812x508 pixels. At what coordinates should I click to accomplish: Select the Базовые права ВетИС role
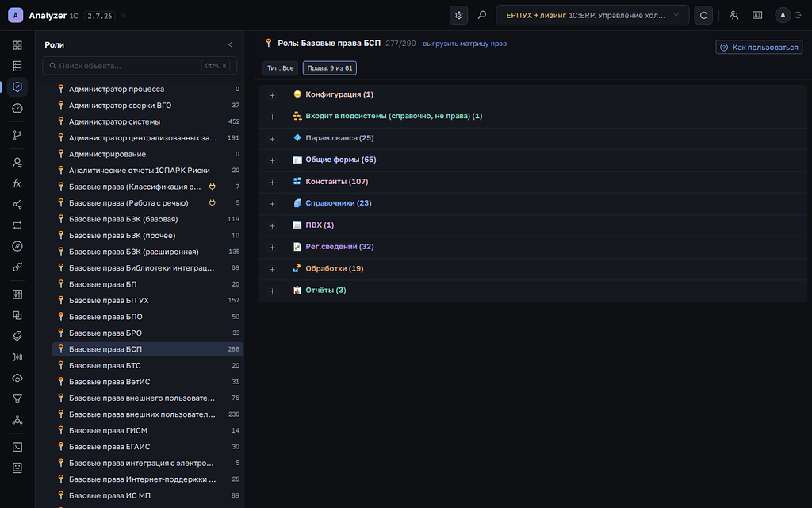[147, 382]
